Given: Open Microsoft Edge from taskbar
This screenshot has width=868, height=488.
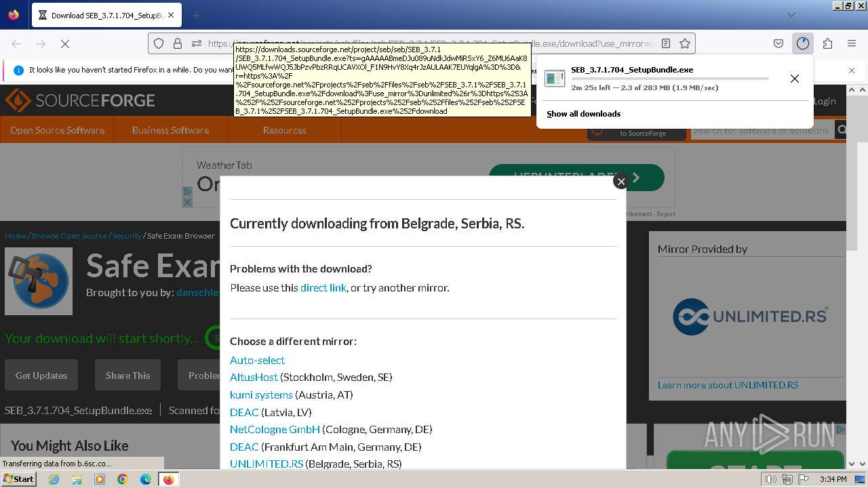Looking at the screenshot, I should pyautogui.click(x=145, y=479).
